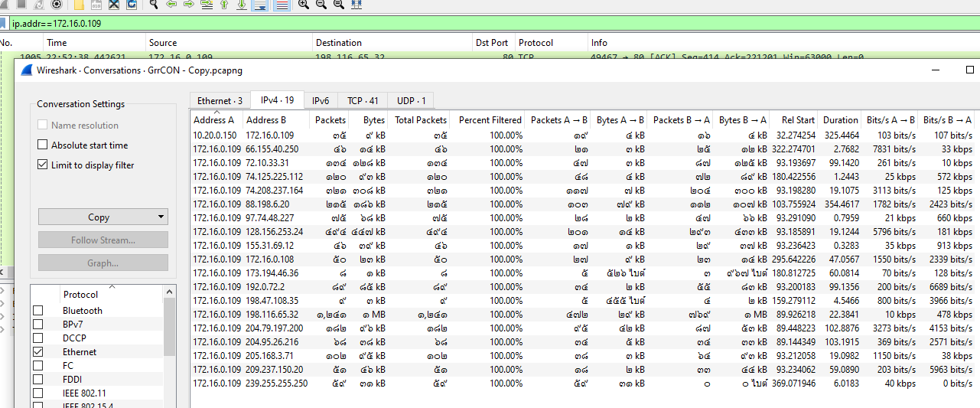
Task: Open the Copy button dropdown arrow
Action: coord(161,217)
